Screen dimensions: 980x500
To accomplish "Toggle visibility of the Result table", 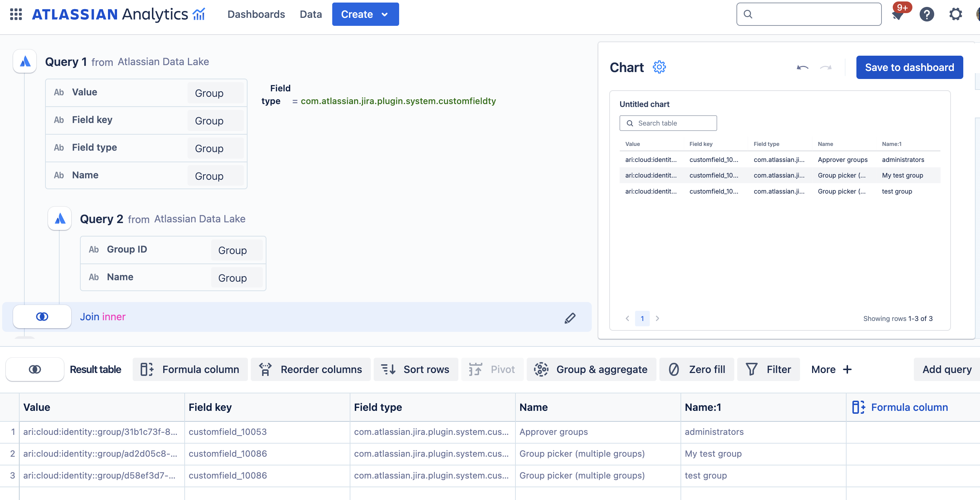I will [x=35, y=369].
